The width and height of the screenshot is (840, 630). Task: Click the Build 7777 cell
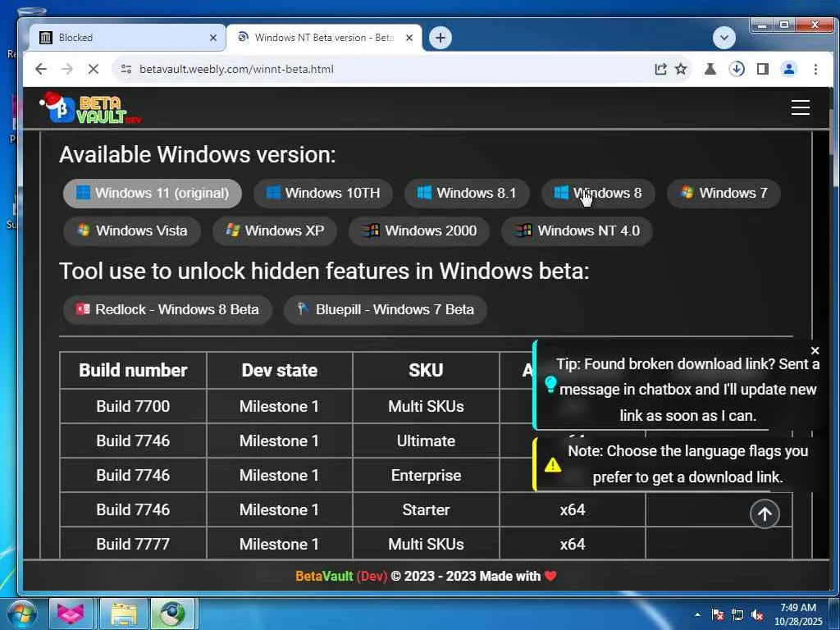[x=133, y=544]
